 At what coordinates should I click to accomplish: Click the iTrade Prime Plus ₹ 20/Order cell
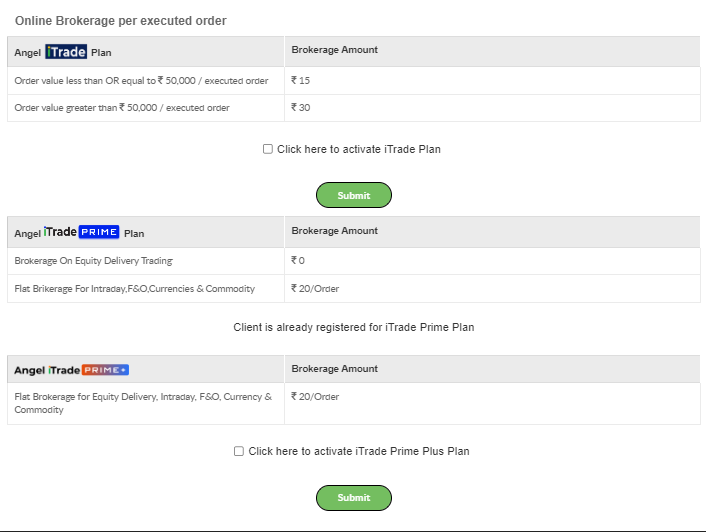(x=315, y=397)
